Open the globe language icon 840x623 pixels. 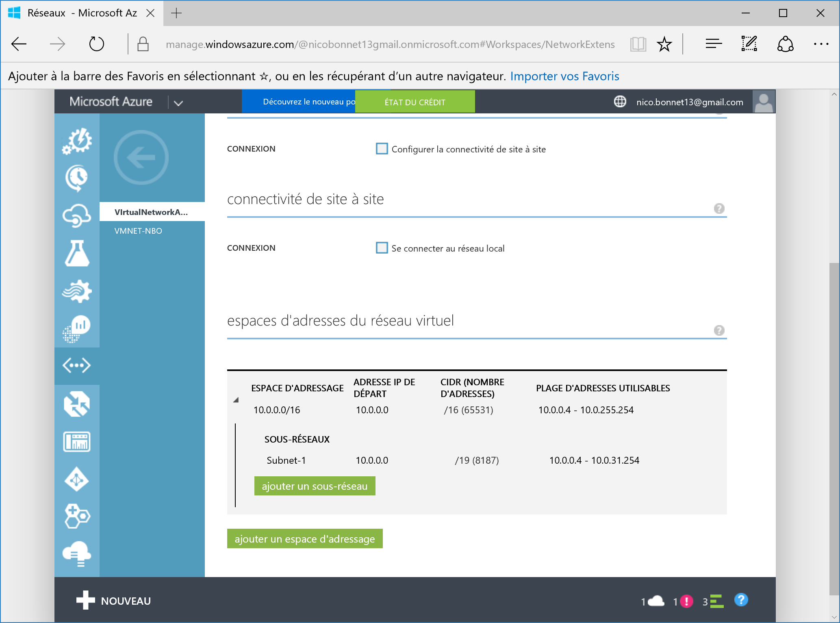[x=620, y=102]
